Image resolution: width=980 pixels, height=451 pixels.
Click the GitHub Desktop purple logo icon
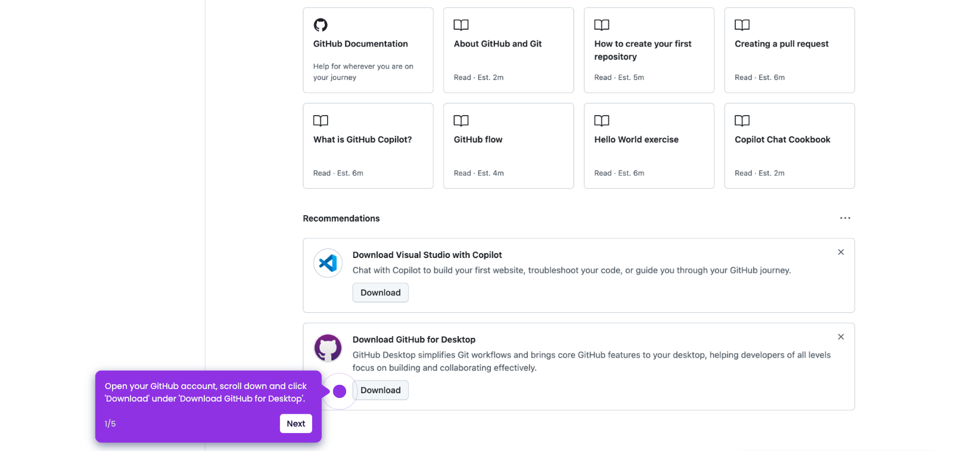tap(328, 348)
